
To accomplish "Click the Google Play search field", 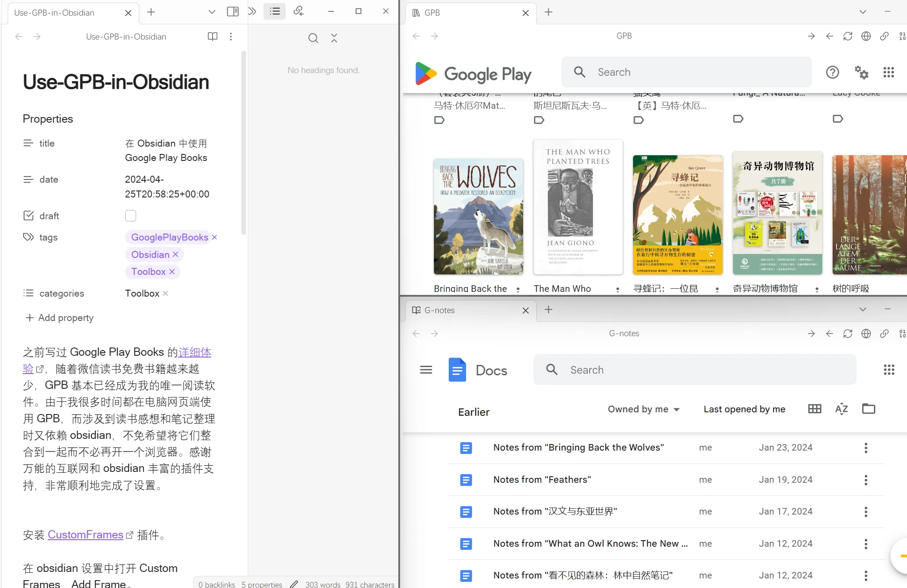I will [686, 72].
